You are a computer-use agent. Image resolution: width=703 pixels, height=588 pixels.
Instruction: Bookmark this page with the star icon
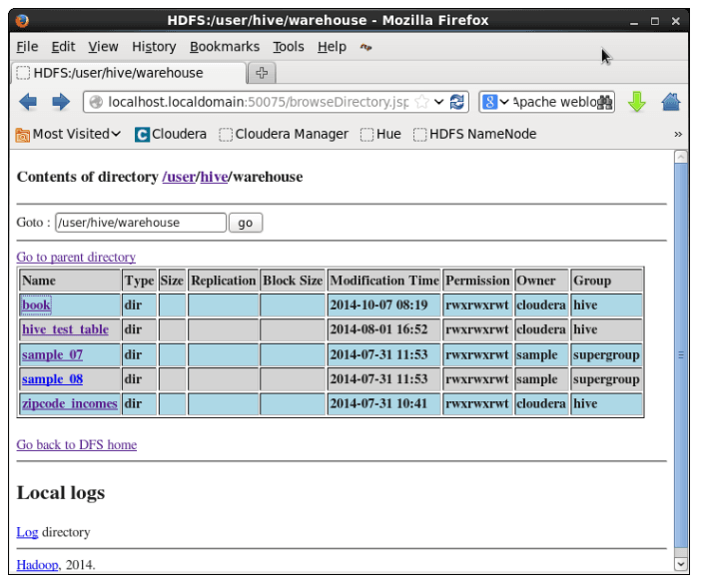pyautogui.click(x=423, y=102)
